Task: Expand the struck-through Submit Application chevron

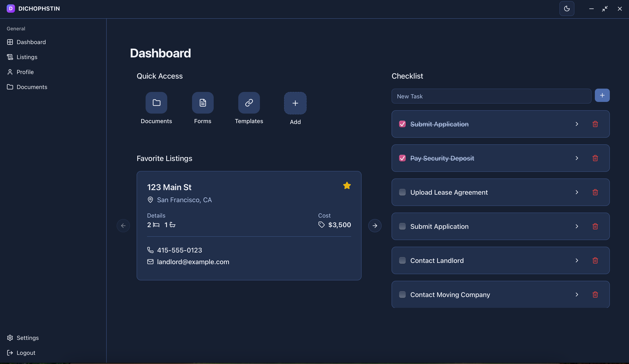Action: 577,124
